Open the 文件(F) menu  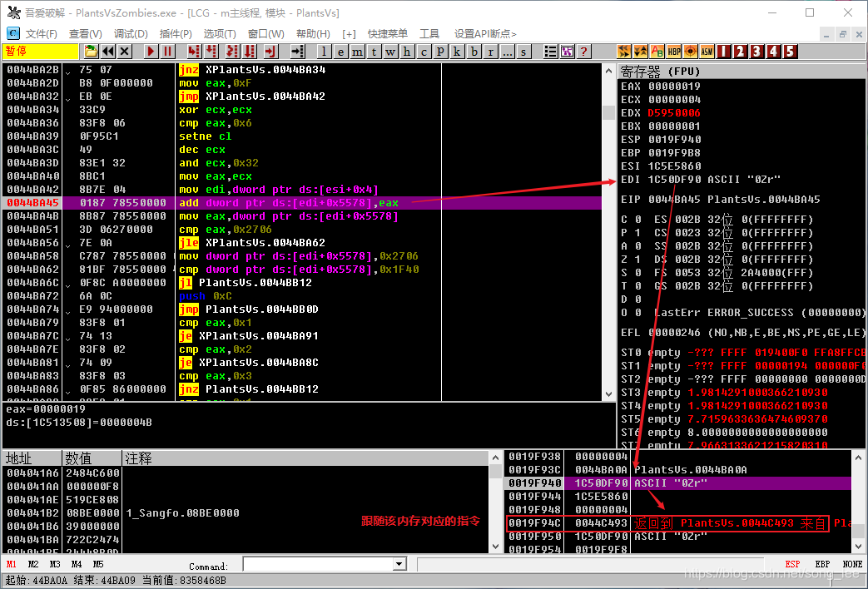[42, 34]
